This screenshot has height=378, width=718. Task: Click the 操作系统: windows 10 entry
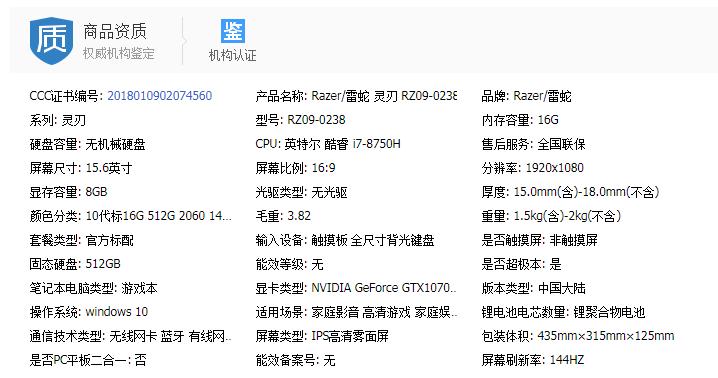point(89,312)
